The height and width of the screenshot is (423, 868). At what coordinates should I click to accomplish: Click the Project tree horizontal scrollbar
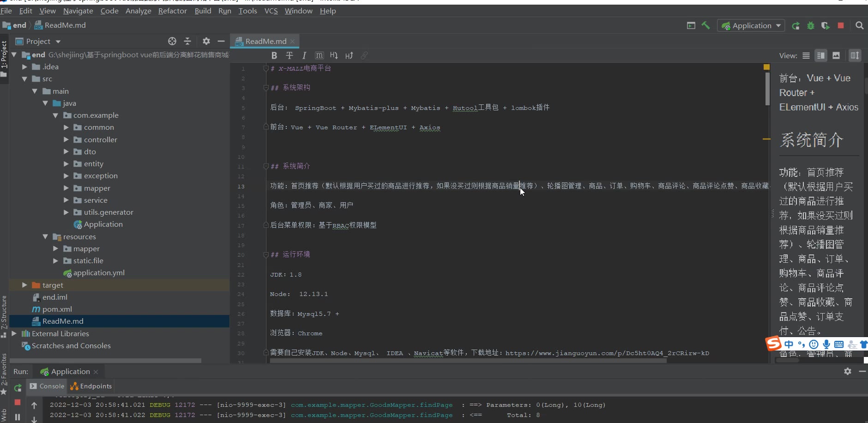point(105,361)
